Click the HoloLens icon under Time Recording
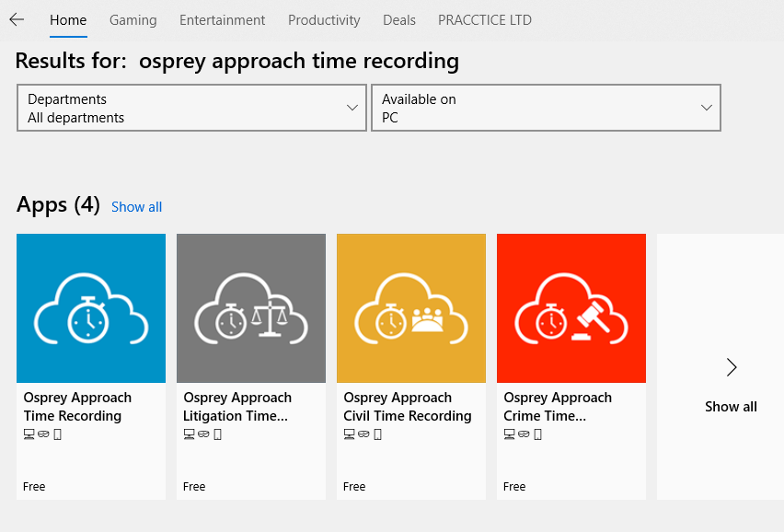This screenshot has width=784, height=532. (x=43, y=434)
